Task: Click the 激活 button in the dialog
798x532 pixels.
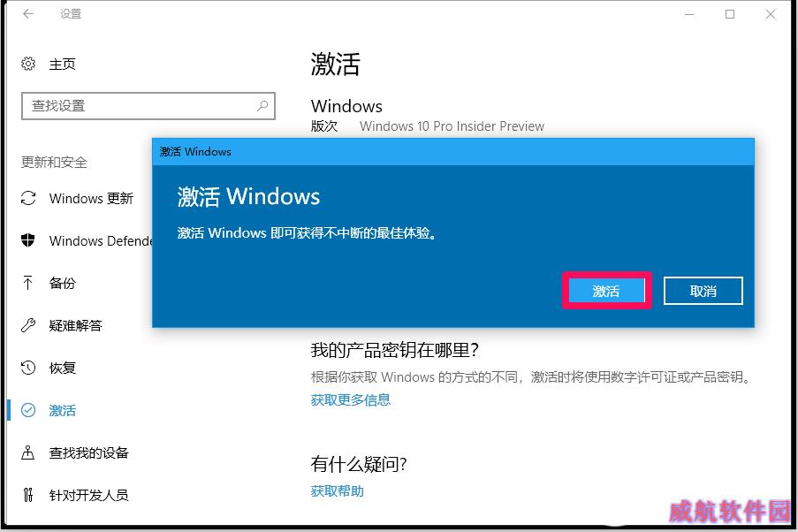Action: (x=606, y=291)
